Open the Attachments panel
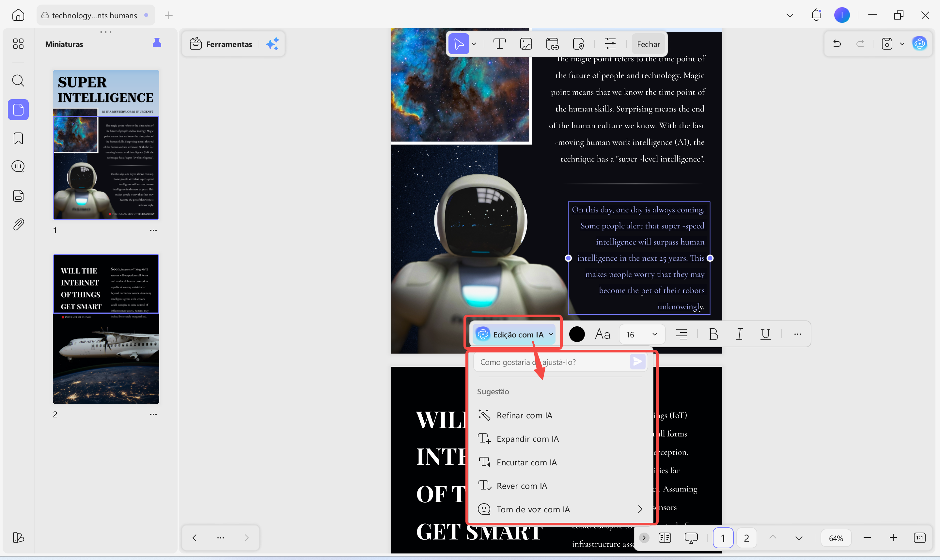The width and height of the screenshot is (940, 560). tap(18, 224)
